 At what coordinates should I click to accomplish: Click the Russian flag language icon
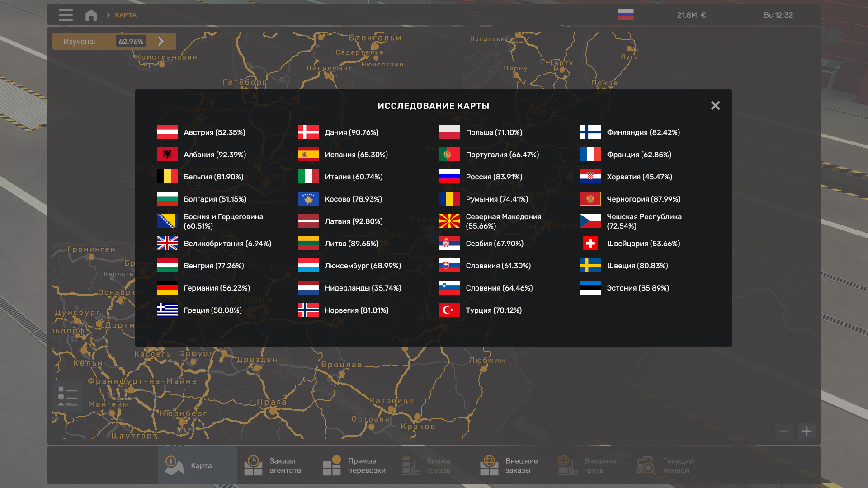(625, 15)
